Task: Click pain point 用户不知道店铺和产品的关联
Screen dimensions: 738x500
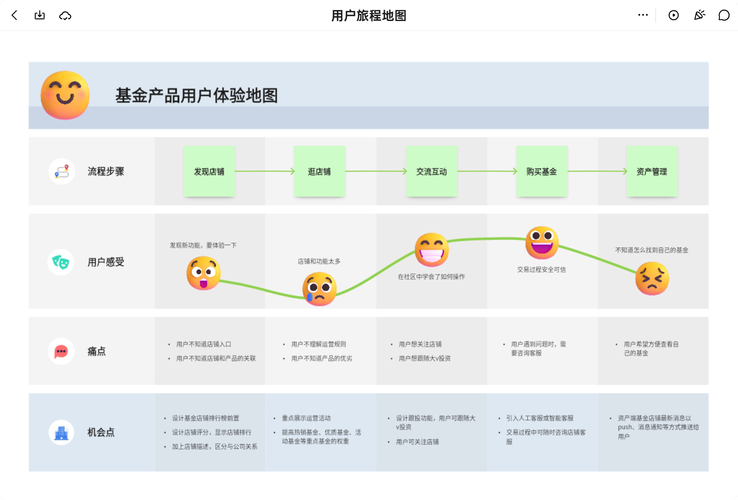Action: coord(216,358)
